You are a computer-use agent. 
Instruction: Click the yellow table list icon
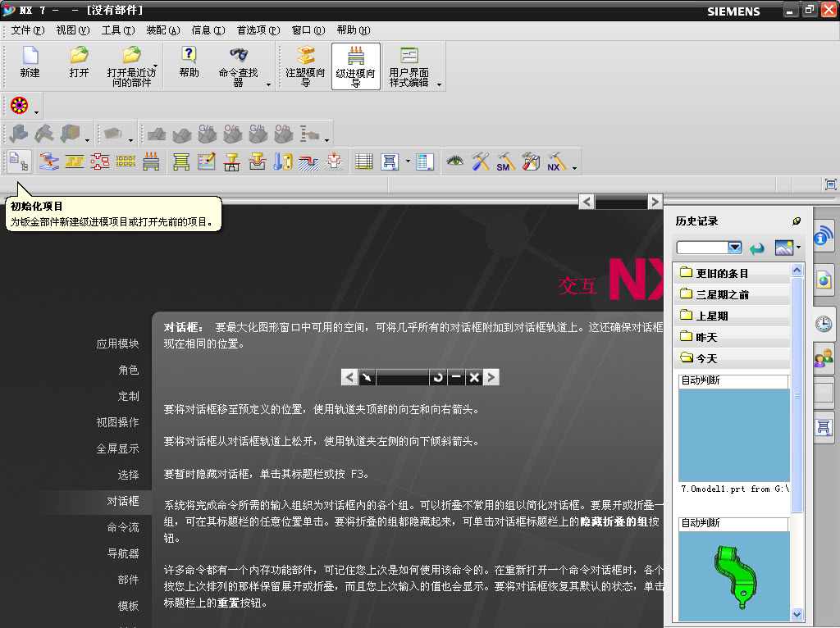pos(364,162)
